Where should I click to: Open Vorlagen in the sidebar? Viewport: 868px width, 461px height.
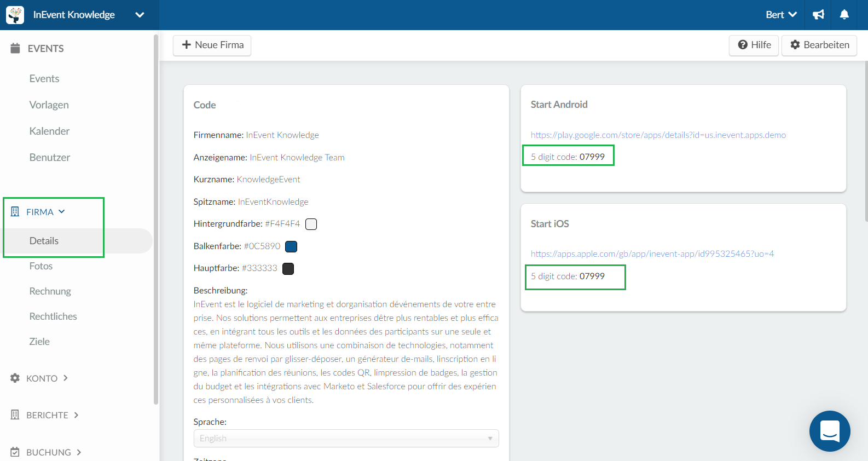[x=49, y=105]
